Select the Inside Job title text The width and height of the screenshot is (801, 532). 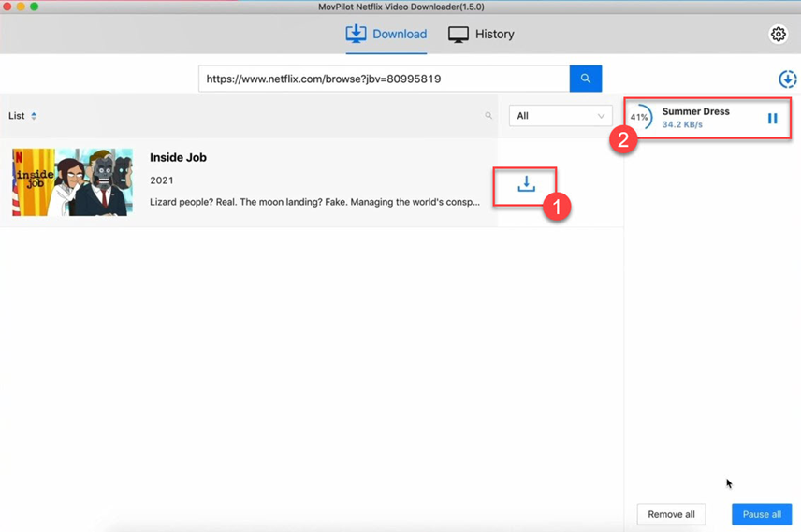178,157
